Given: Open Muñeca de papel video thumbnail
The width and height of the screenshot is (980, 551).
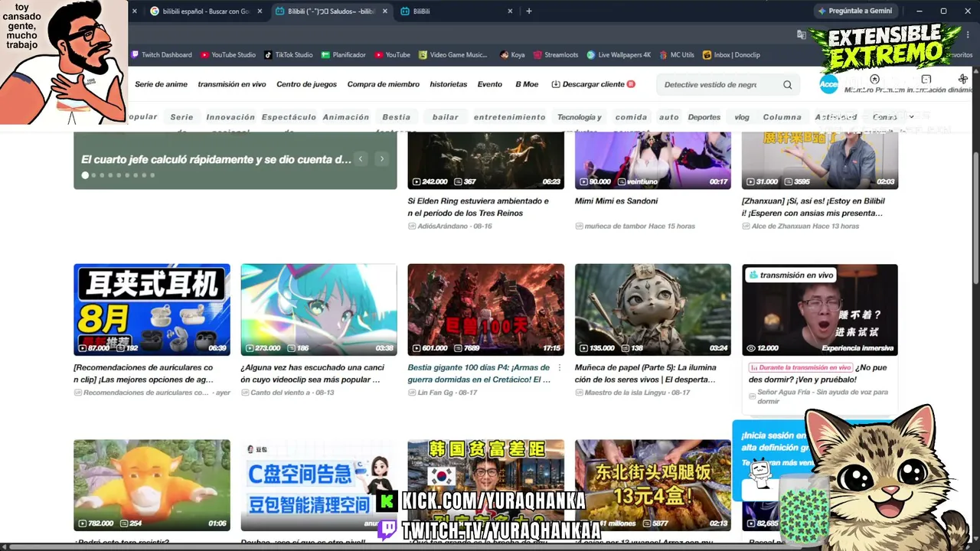Looking at the screenshot, I should pos(653,310).
